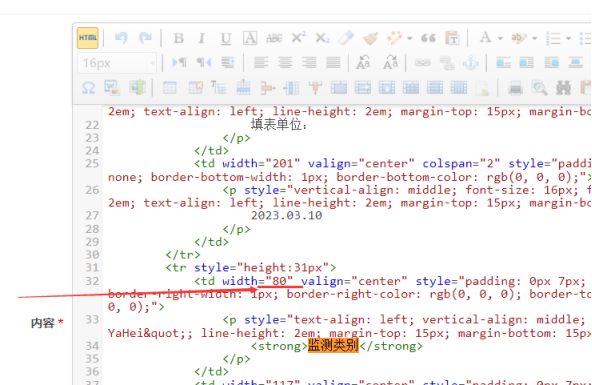The width and height of the screenshot is (592, 385).
Task: Click the print icon
Action: coord(515,88)
